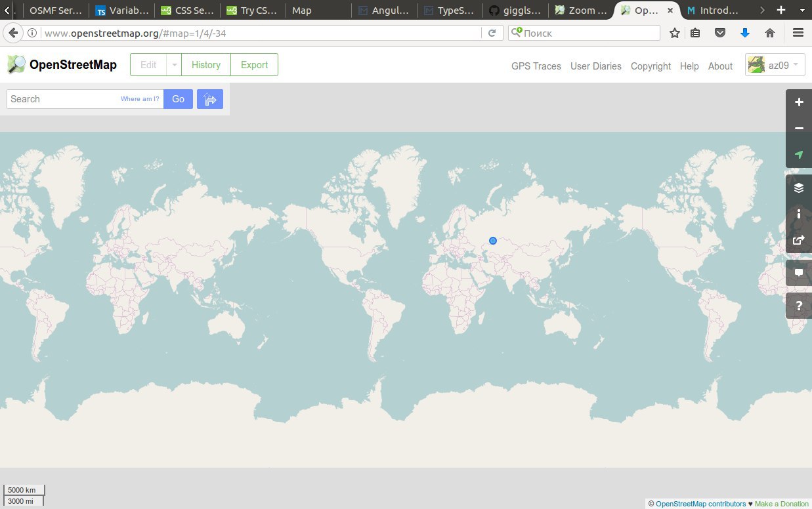Click the Поиск browser search box
812x509 pixels.
(584, 33)
